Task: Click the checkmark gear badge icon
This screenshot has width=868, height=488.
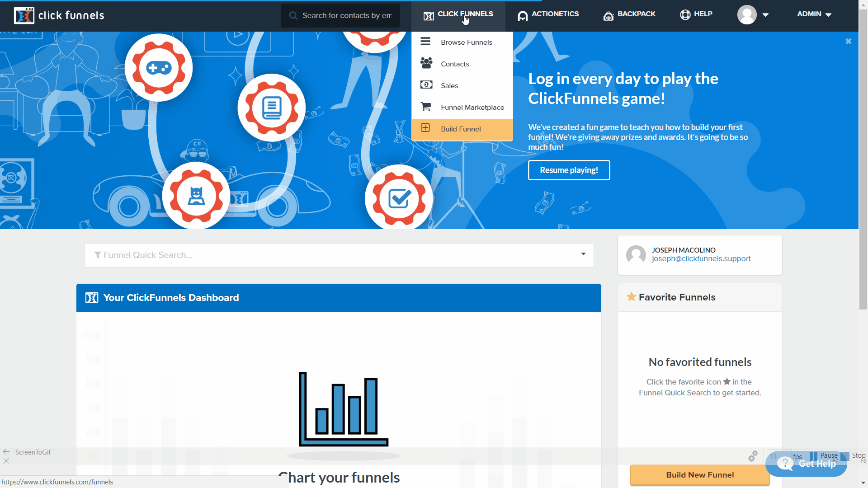Action: coord(399,198)
